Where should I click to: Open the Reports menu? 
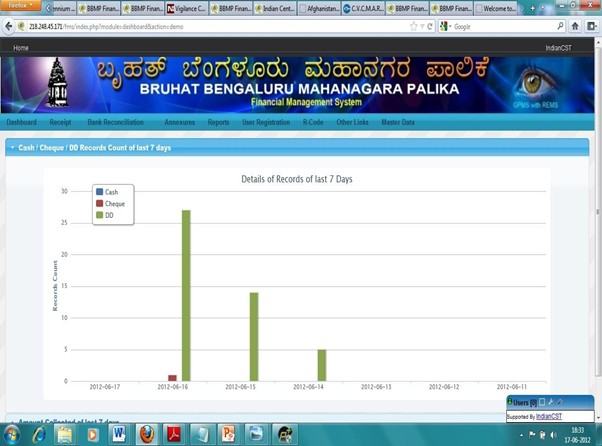[x=218, y=122]
